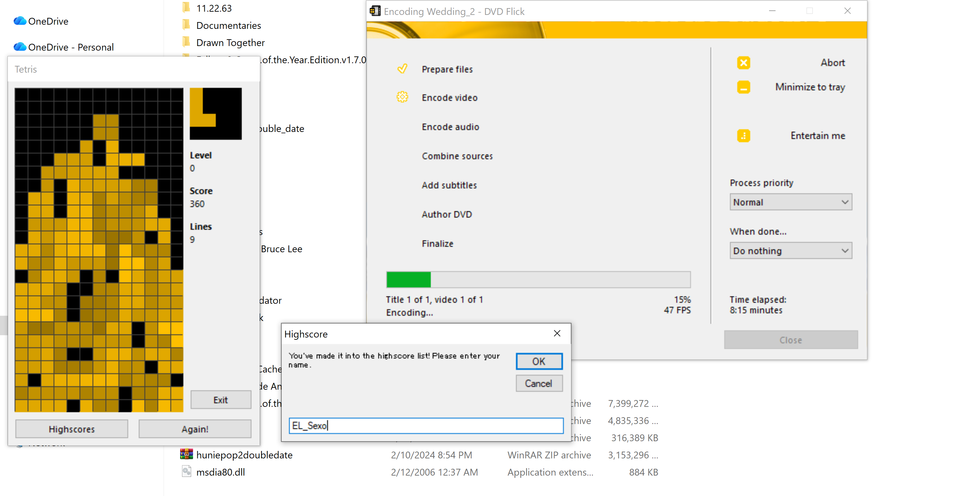Click the OneDrive cloud icon
Image resolution: width=980 pixels, height=496 pixels.
[20, 21]
